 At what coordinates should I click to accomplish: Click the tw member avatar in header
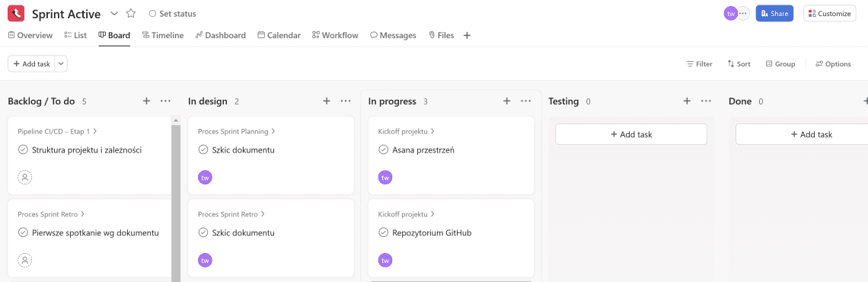(731, 13)
